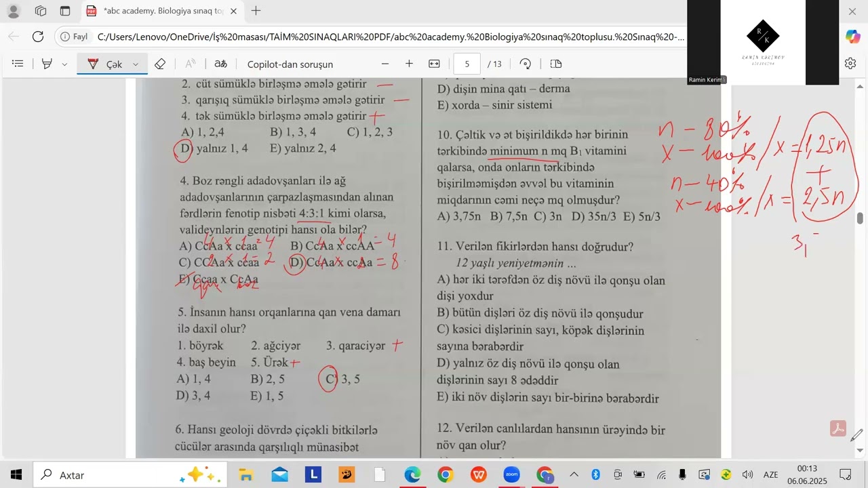The width and height of the screenshot is (868, 488).
Task: Select the highlighter tool
Action: click(x=47, y=64)
